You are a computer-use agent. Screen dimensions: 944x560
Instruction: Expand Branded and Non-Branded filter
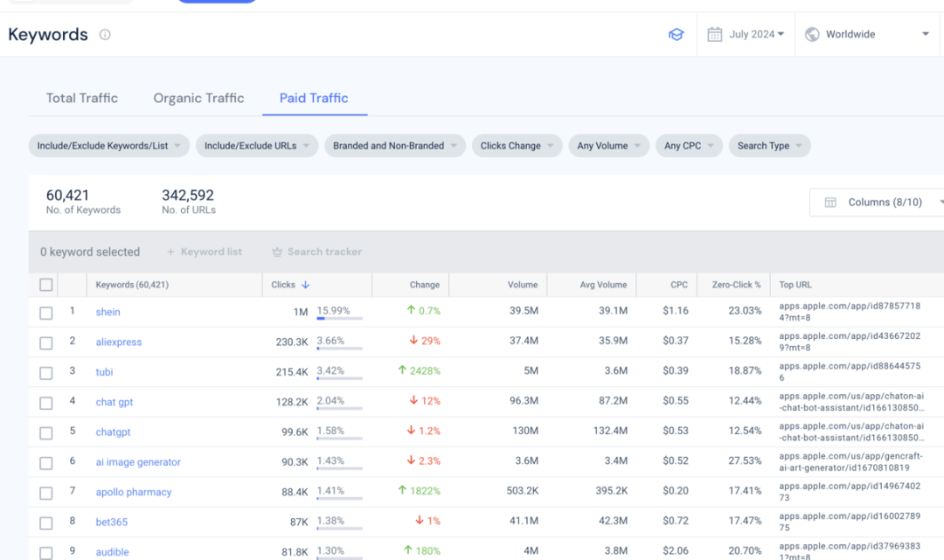coord(395,146)
